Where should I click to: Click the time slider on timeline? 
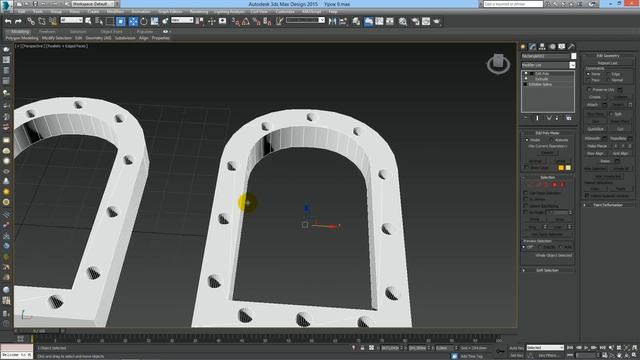(x=40, y=331)
